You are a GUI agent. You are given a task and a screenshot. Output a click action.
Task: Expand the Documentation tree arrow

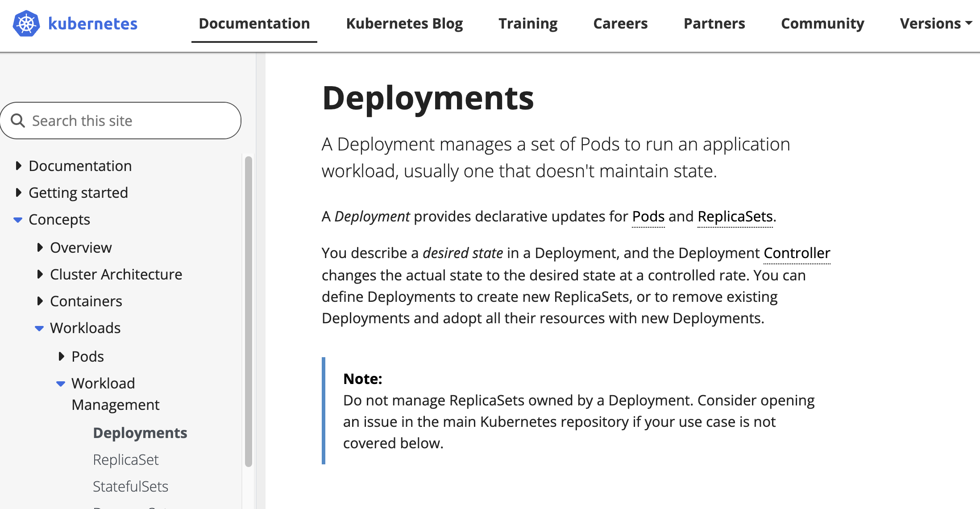(x=18, y=166)
